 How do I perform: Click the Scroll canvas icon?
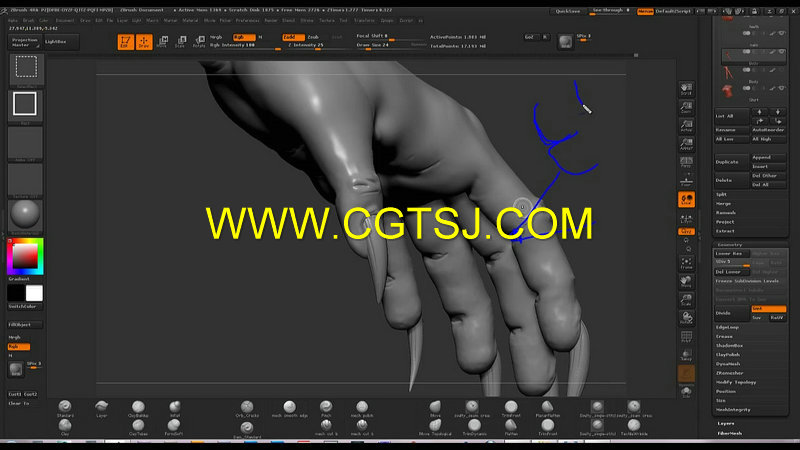(686, 89)
